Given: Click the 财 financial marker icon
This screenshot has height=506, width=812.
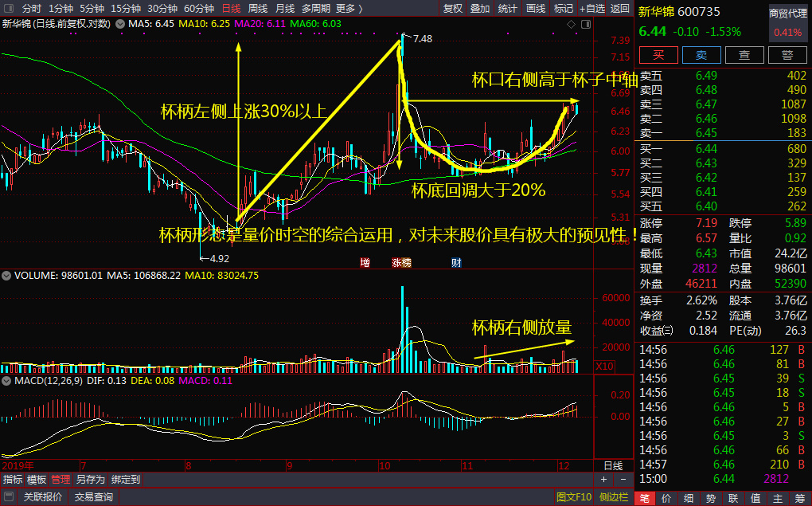Looking at the screenshot, I should coord(456,262).
